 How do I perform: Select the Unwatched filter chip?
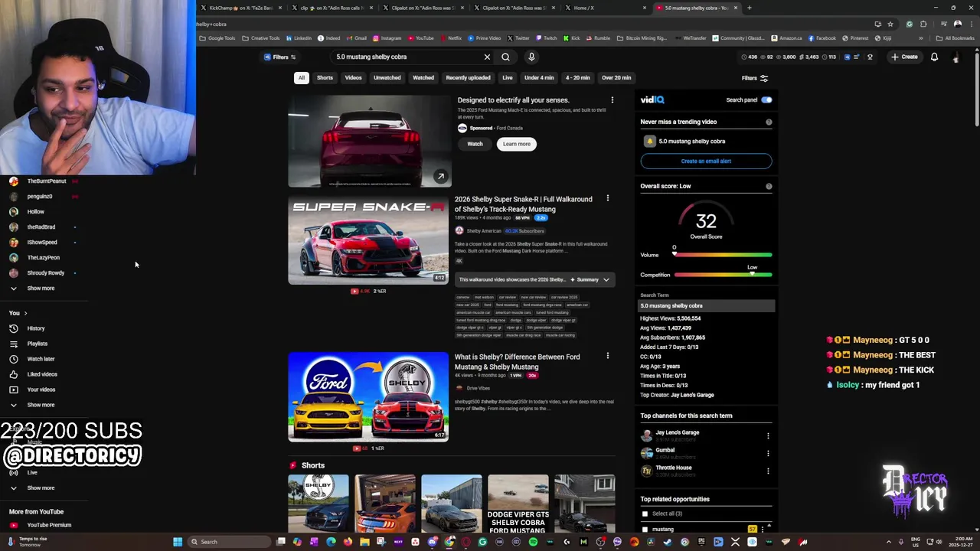[387, 77]
